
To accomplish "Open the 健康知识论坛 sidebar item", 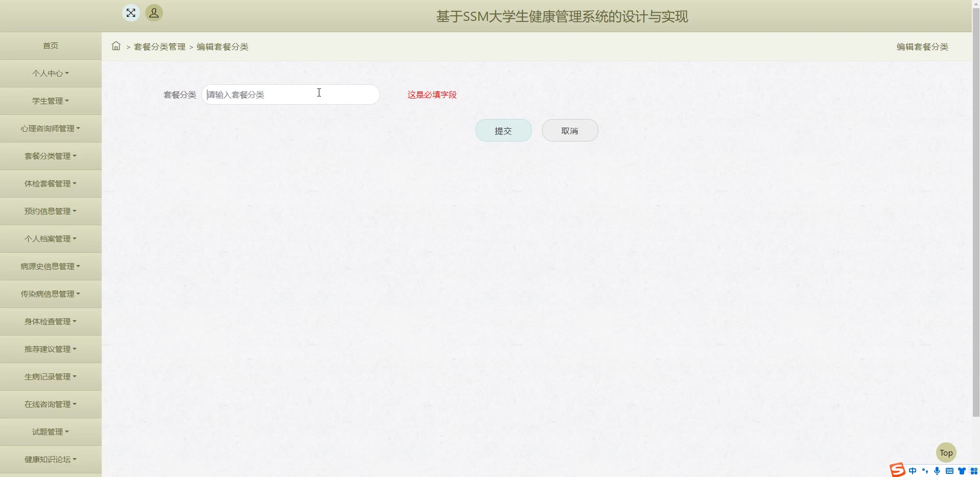I will click(51, 460).
